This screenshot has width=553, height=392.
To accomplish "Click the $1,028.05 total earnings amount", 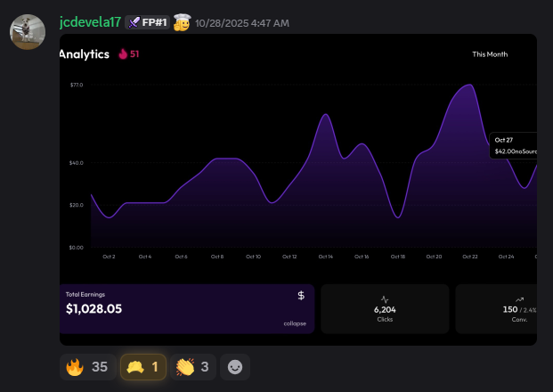I will [x=94, y=309].
